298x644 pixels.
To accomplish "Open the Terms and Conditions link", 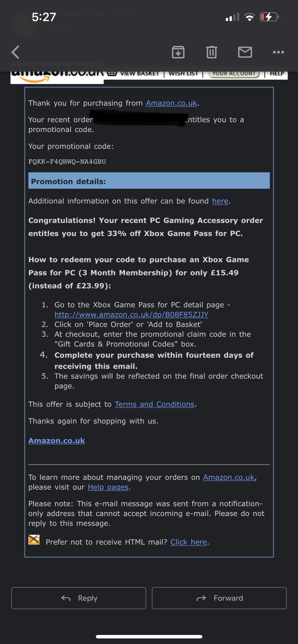I will point(155,404).
